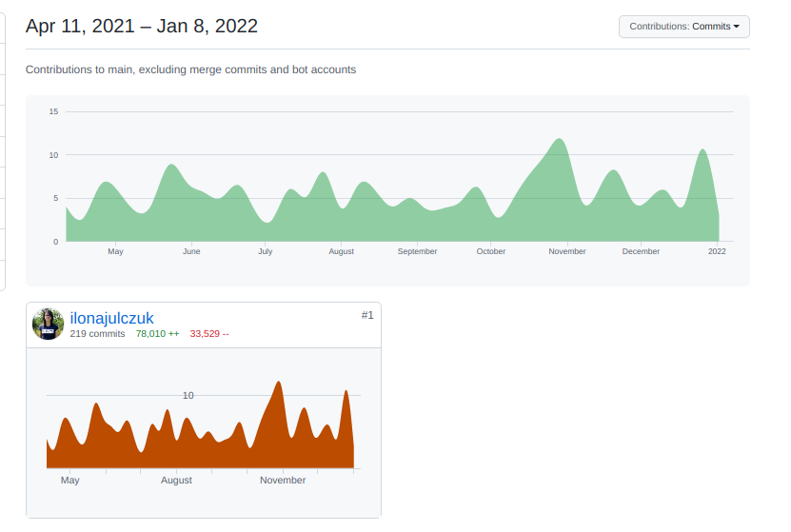
Task: Click the November peak in green chart
Action: (560, 141)
